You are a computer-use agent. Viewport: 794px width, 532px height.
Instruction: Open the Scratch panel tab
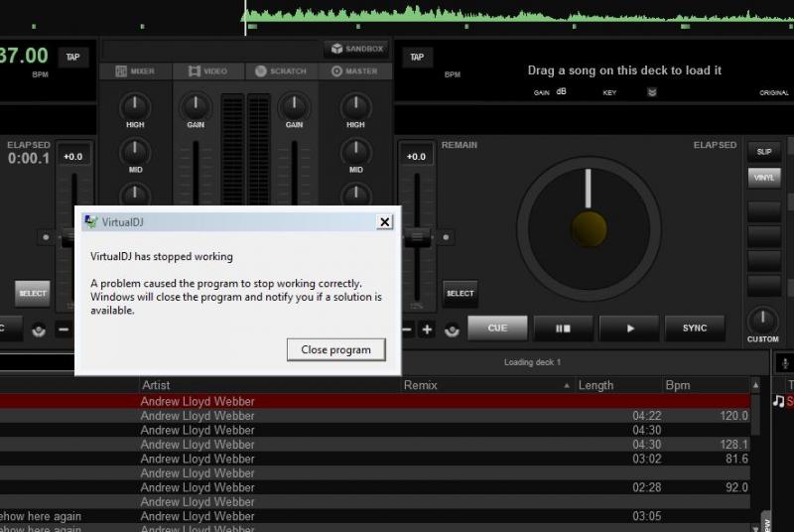[x=282, y=71]
